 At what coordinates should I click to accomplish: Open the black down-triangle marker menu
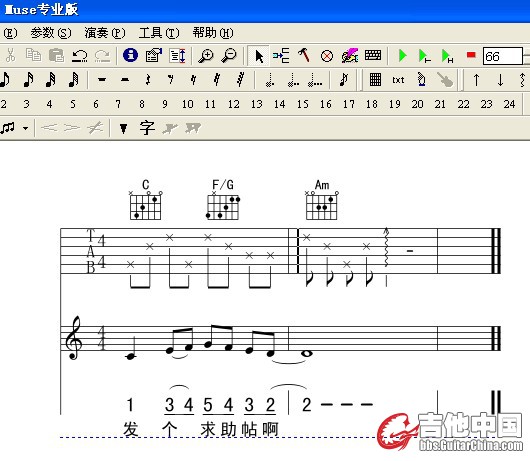point(123,128)
